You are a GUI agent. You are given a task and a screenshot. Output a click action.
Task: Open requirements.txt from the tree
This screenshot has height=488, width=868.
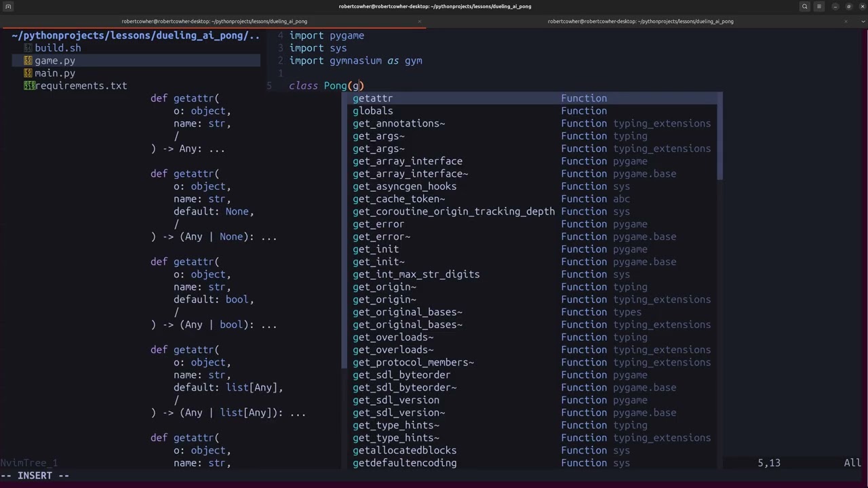(x=81, y=85)
